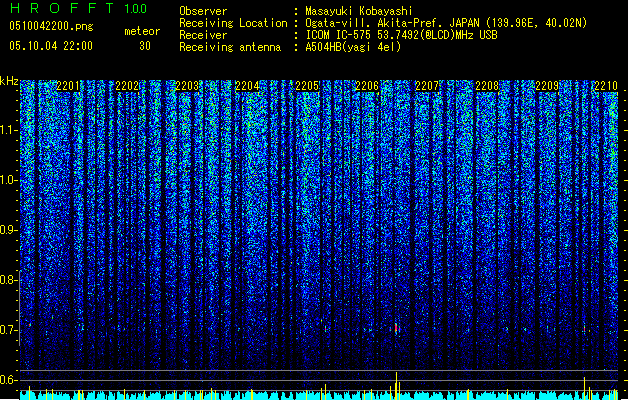Screen dimensions: 629x400
Task: Click the 2208 time marker
Action: tap(487, 86)
